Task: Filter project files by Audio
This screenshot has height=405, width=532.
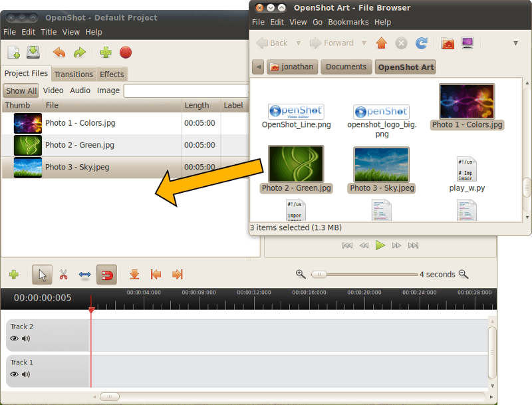Action: (80, 90)
